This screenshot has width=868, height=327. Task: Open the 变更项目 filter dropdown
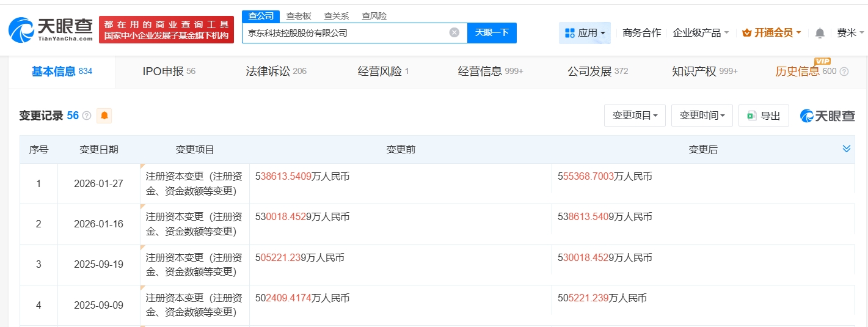(635, 116)
